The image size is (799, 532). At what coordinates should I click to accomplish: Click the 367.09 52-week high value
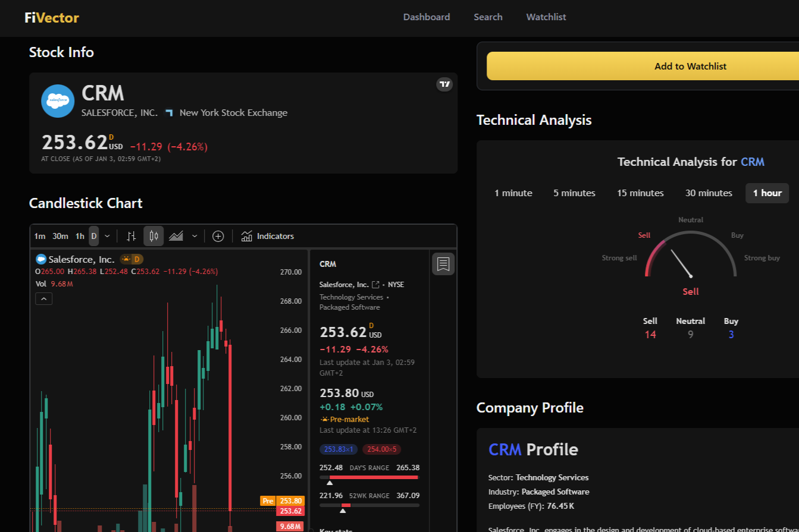click(408, 496)
